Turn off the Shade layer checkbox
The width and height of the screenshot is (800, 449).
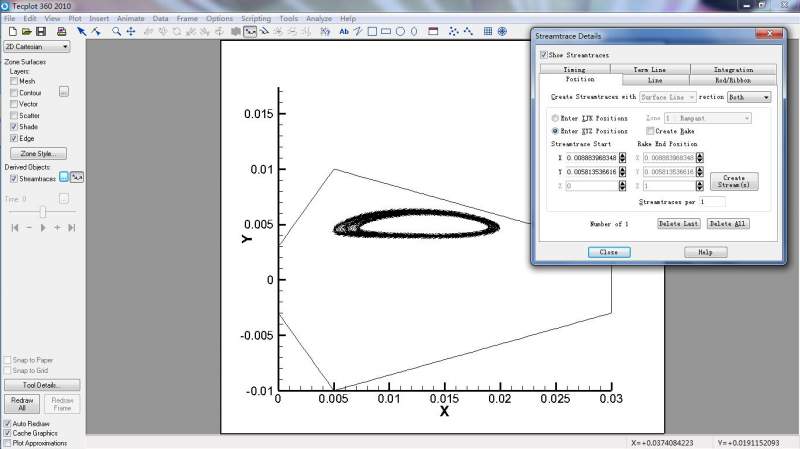click(14, 127)
